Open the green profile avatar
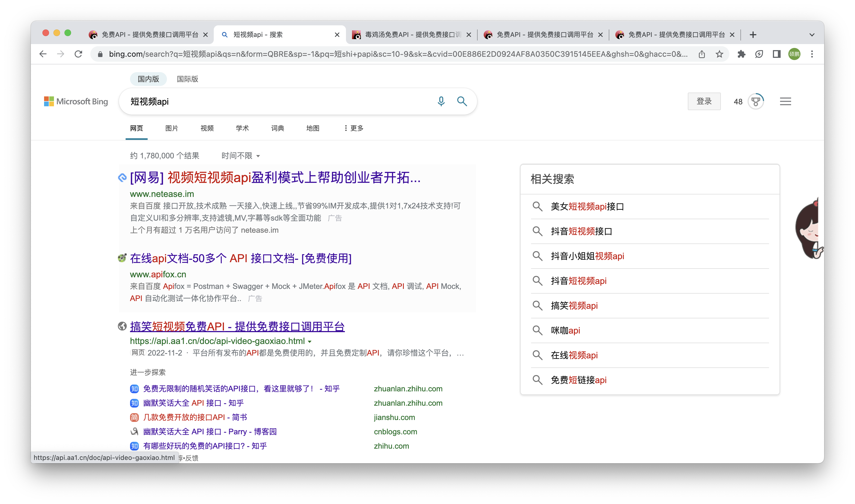The width and height of the screenshot is (855, 504). [794, 54]
